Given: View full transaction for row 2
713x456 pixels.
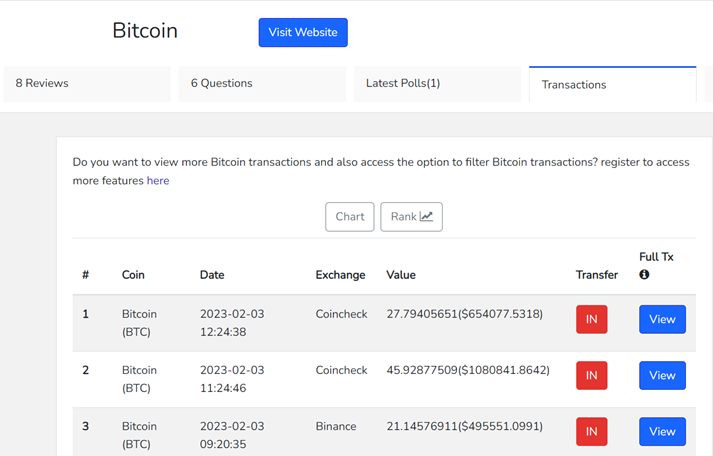Looking at the screenshot, I should coord(662,376).
